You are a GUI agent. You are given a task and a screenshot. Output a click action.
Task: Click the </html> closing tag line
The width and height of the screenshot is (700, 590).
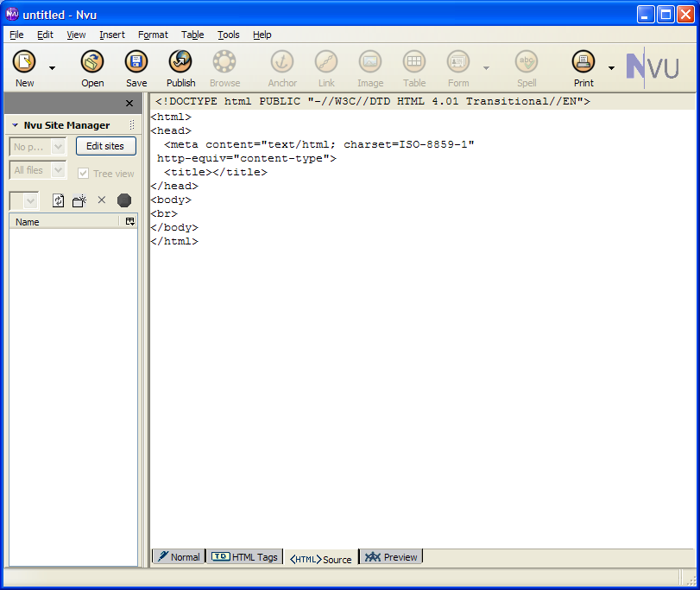[x=174, y=241]
